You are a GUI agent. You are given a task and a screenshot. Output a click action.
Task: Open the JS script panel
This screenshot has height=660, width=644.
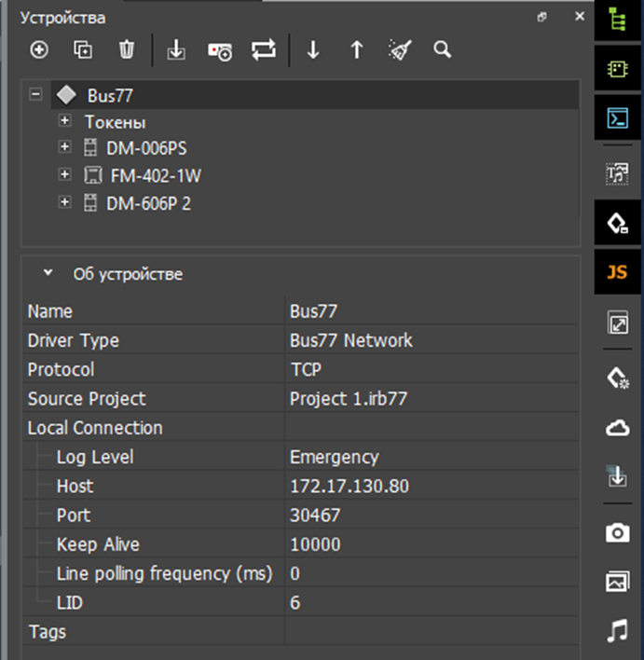(617, 273)
